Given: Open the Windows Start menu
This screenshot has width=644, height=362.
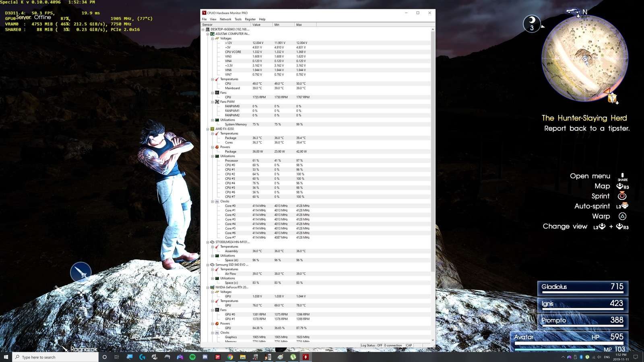Looking at the screenshot, I should pyautogui.click(x=6, y=357).
